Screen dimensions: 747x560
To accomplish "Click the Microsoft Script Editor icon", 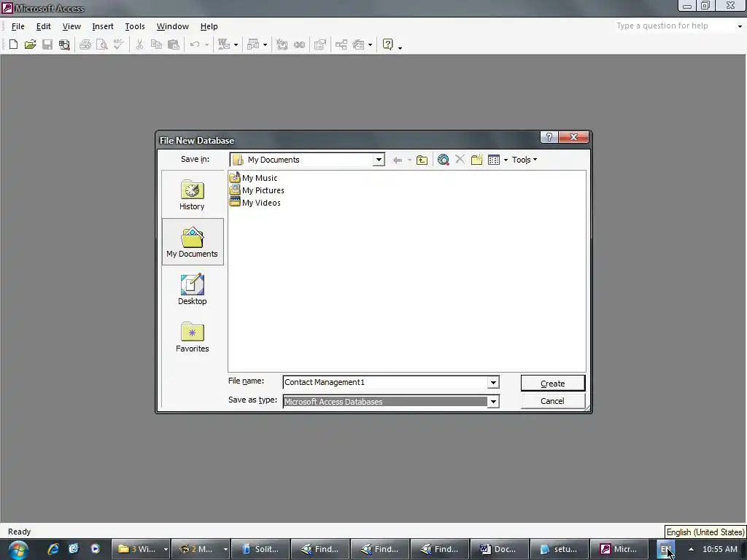I will coord(299,44).
